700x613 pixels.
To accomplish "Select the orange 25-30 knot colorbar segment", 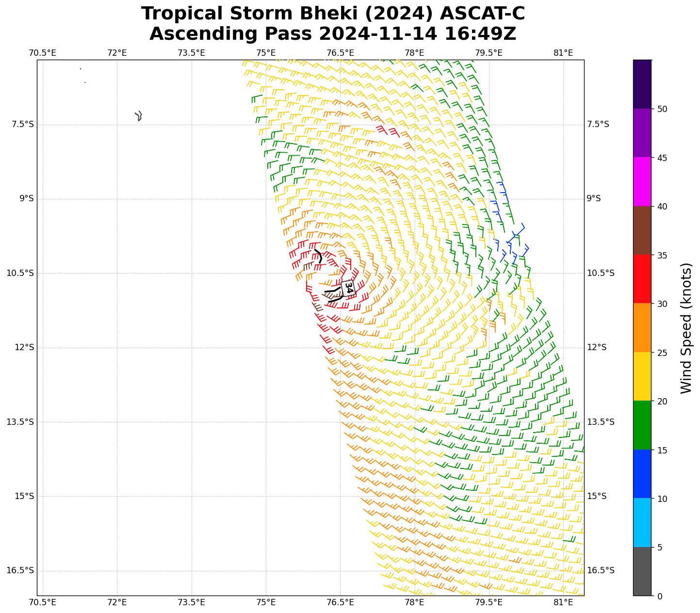I will coord(642,327).
